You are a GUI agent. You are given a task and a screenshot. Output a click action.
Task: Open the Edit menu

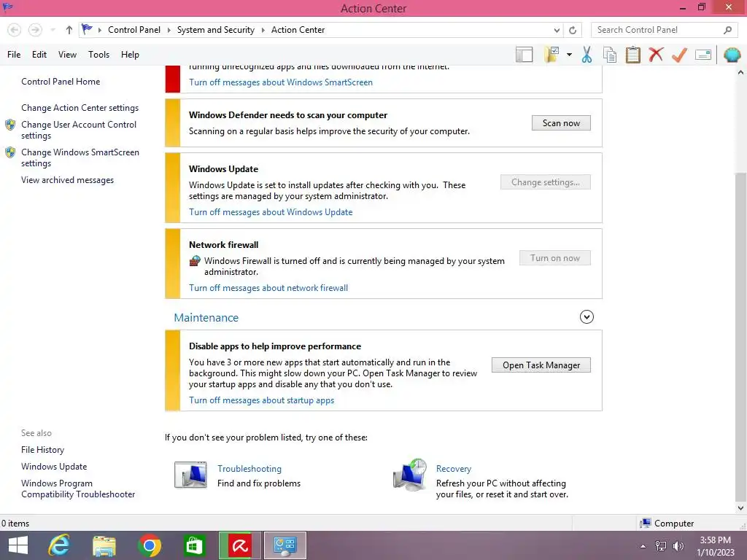point(39,55)
